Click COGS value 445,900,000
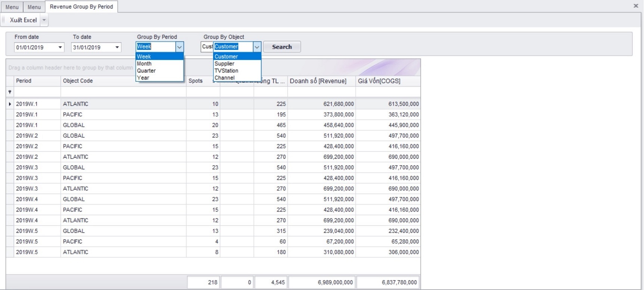Viewport: 644px width, 290px height. 404,125
